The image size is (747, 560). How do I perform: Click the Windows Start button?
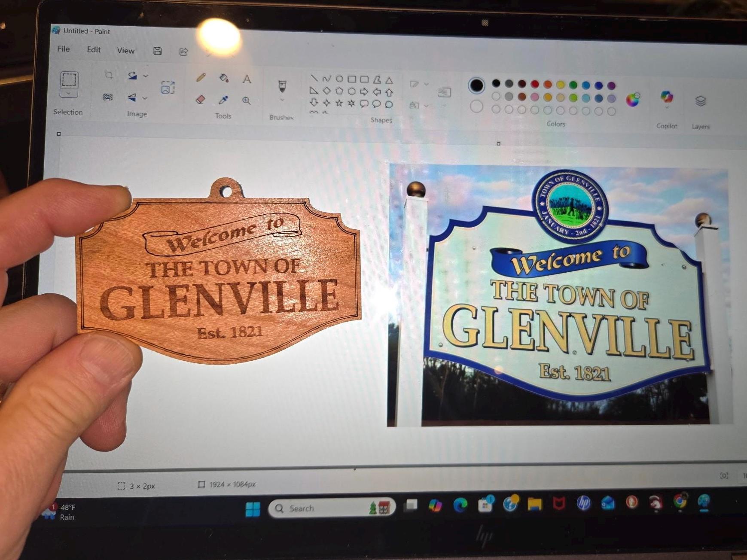click(253, 509)
